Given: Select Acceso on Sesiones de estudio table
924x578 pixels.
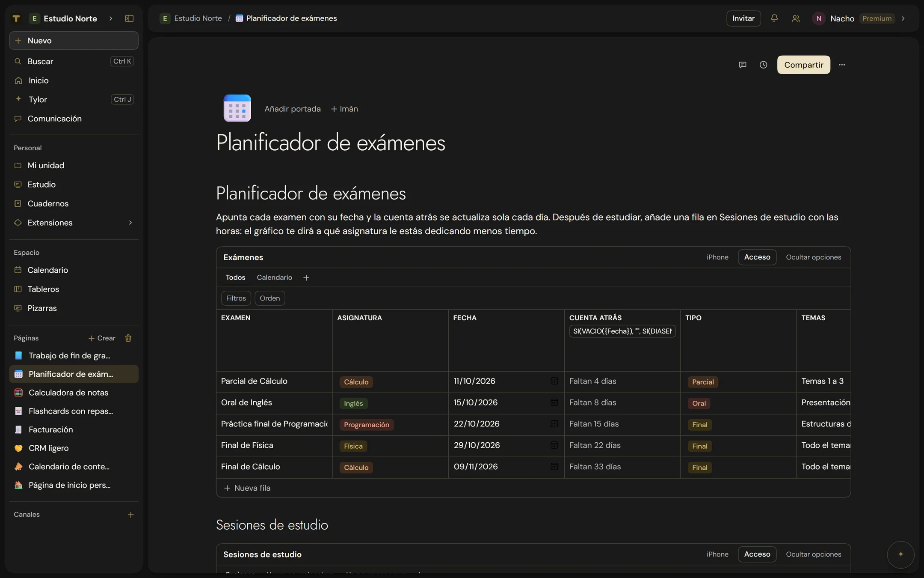Looking at the screenshot, I should 757,554.
